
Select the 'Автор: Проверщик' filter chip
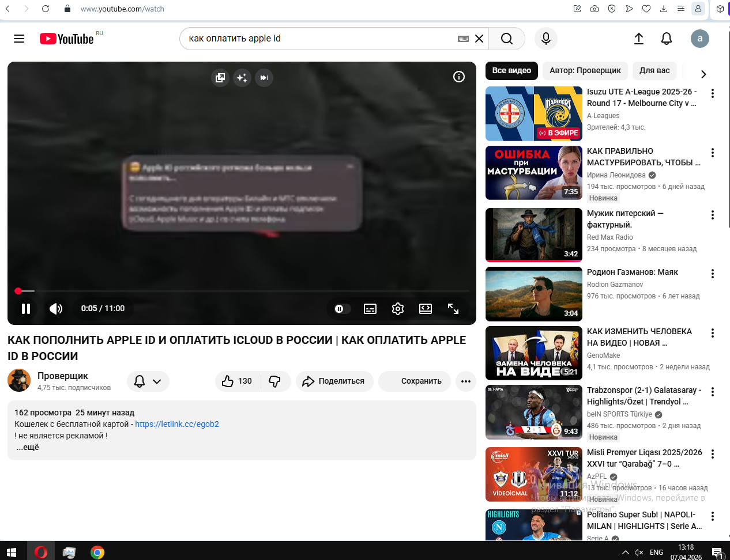[585, 71]
